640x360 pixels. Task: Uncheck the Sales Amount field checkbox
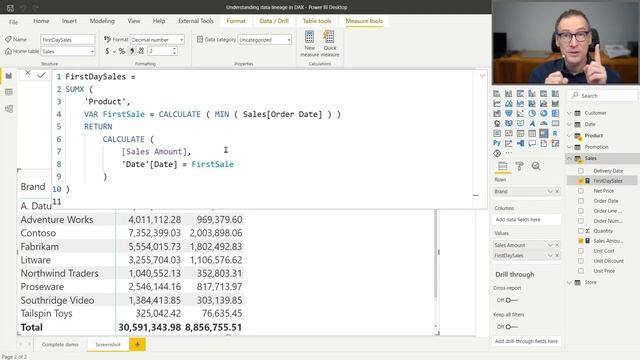pyautogui.click(x=581, y=241)
